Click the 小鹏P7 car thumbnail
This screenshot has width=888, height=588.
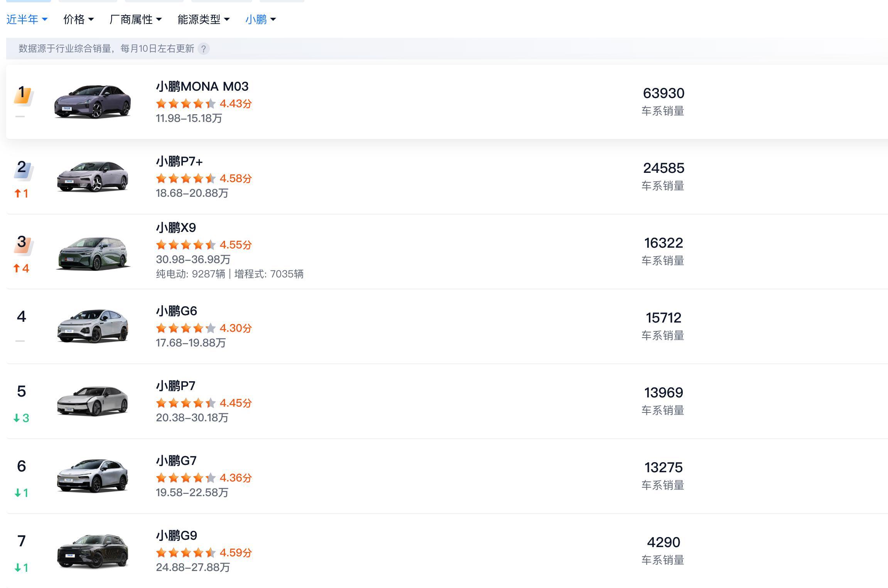coord(93,401)
